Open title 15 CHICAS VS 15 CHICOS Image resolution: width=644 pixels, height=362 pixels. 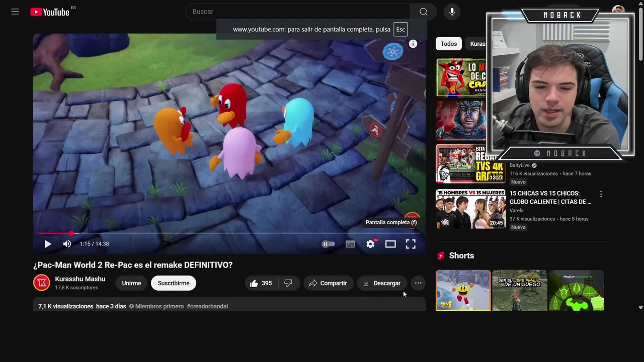tap(550, 198)
